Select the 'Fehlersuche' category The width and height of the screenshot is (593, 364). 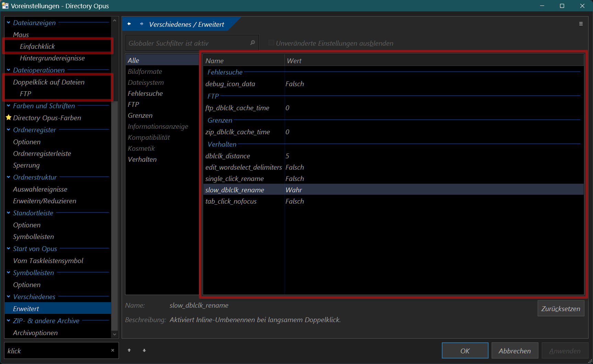[x=162, y=93]
